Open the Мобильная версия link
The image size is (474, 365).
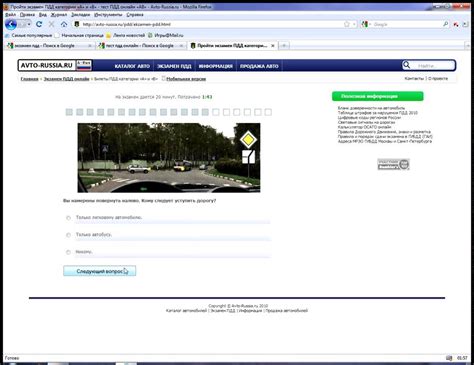click(x=186, y=79)
